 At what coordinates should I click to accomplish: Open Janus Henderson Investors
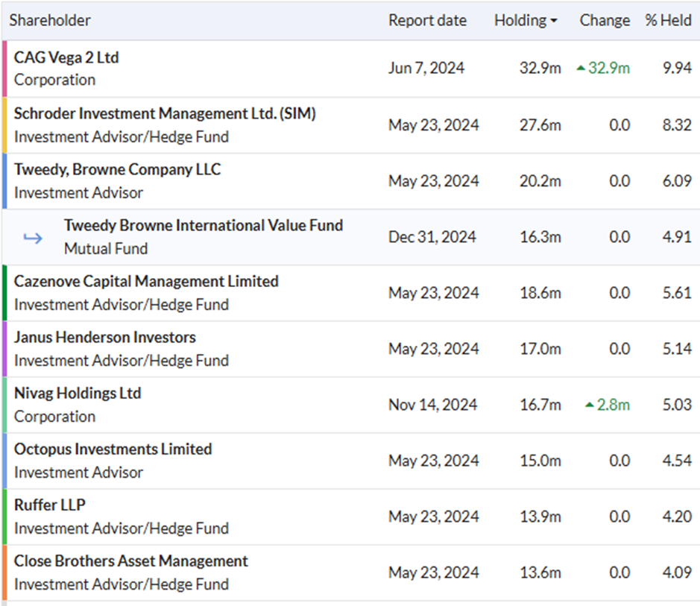point(105,338)
